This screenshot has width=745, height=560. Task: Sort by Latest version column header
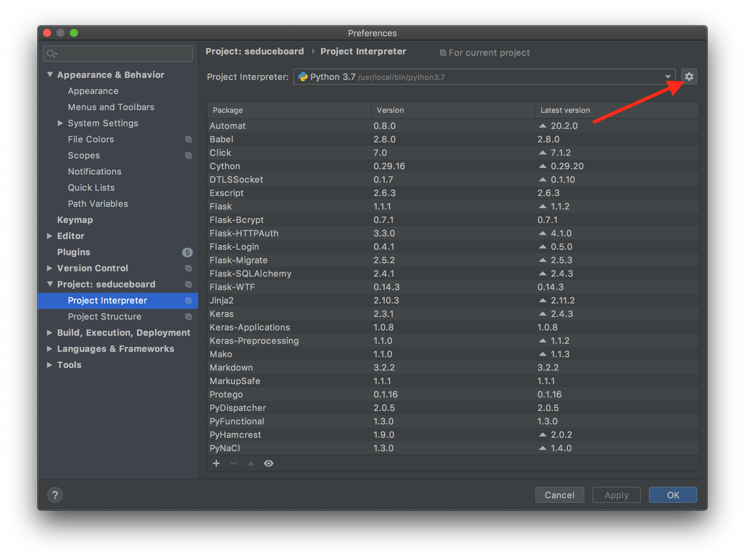[616, 110]
